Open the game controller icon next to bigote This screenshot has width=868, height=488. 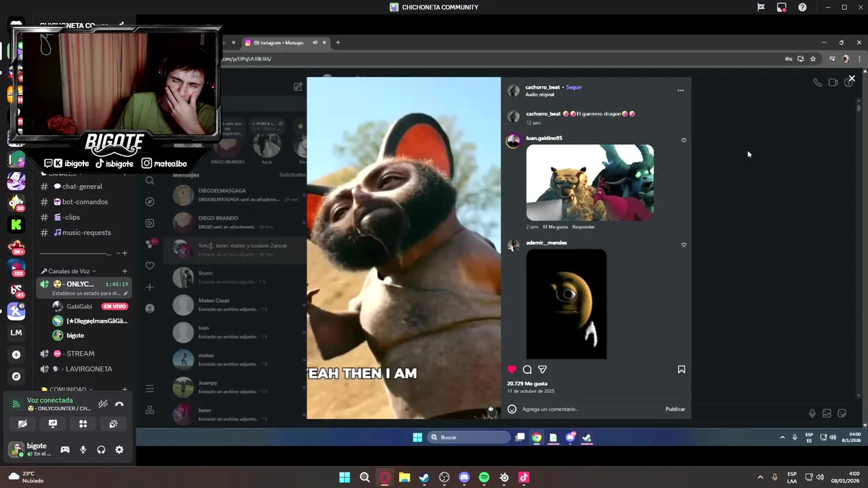[x=65, y=449]
